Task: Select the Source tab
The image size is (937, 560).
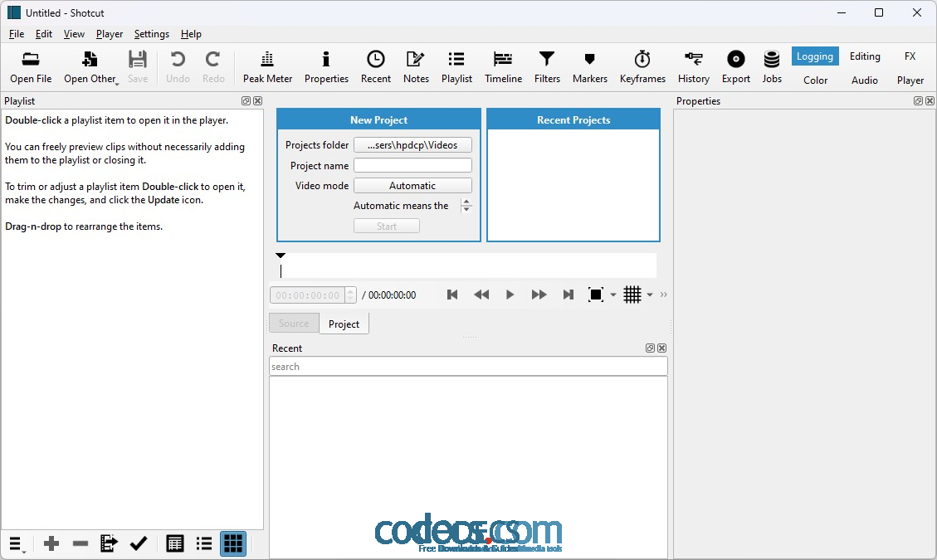Action: tap(294, 324)
